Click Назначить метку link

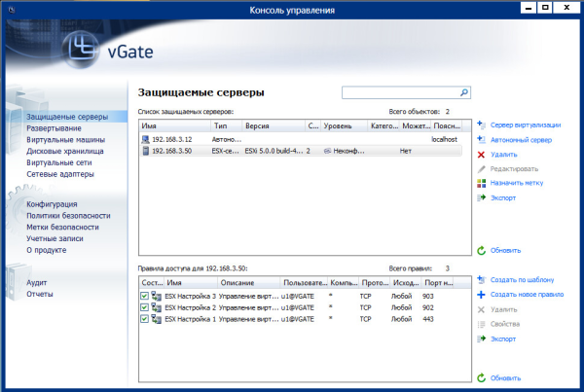tap(517, 183)
